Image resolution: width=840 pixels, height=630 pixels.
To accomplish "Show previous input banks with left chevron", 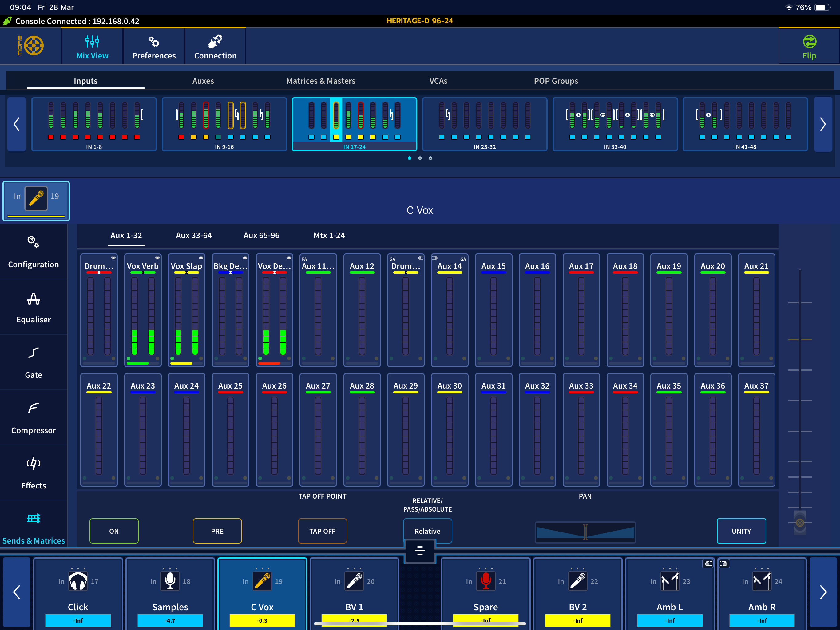I will pos(16,124).
